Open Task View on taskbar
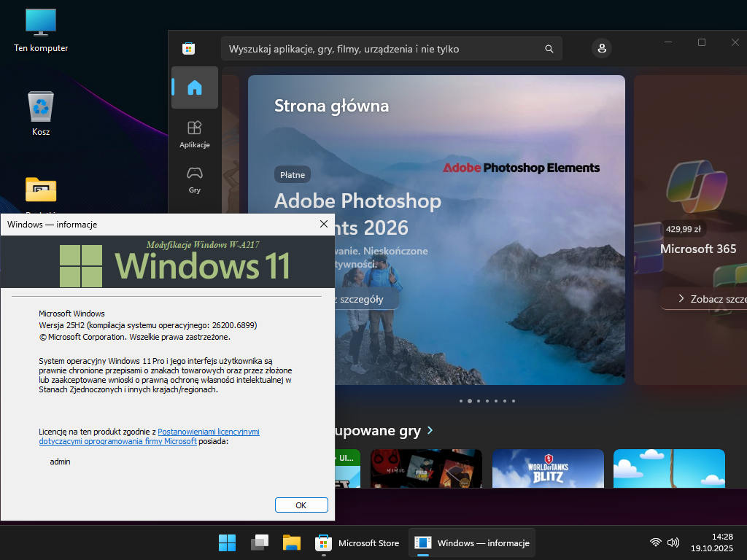 click(260, 543)
